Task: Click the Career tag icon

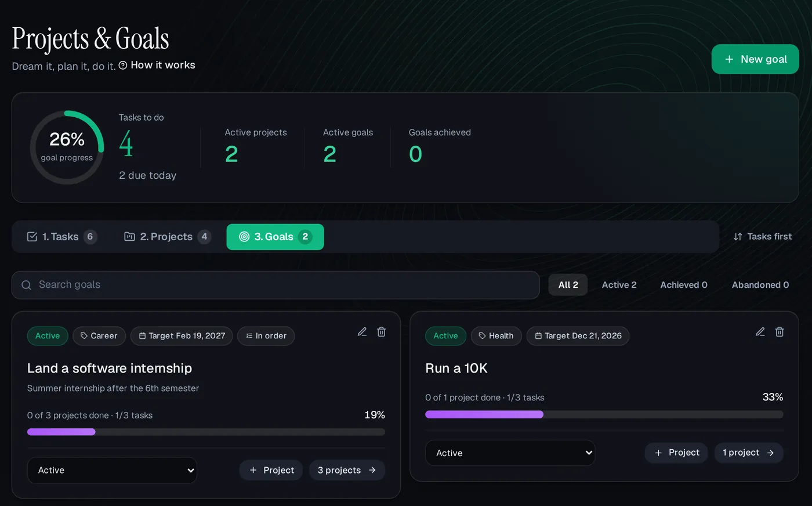Action: [x=84, y=336]
